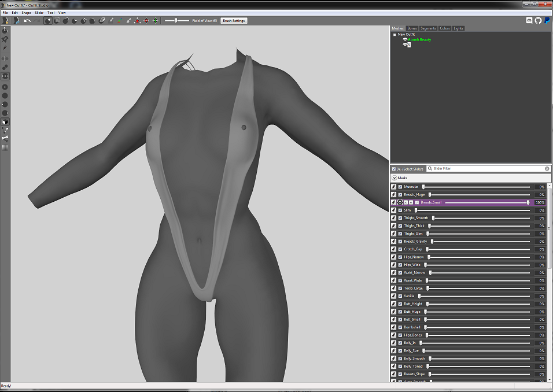Collapse the New Outfit tree node

click(x=395, y=35)
